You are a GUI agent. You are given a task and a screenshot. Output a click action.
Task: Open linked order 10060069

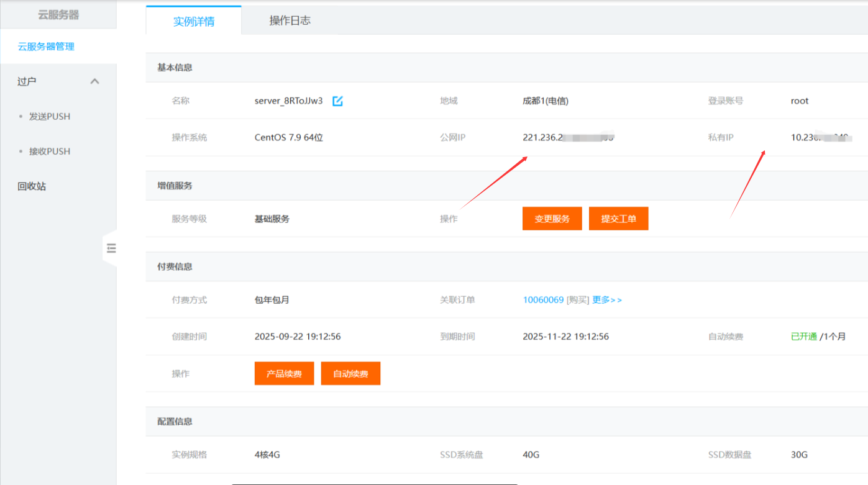pyautogui.click(x=543, y=300)
